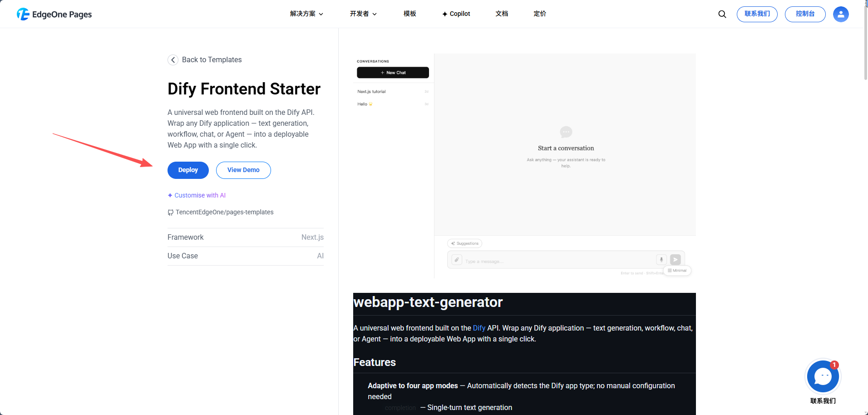This screenshot has width=868, height=415.
Task: Click the back arrow circle icon
Action: (x=173, y=60)
